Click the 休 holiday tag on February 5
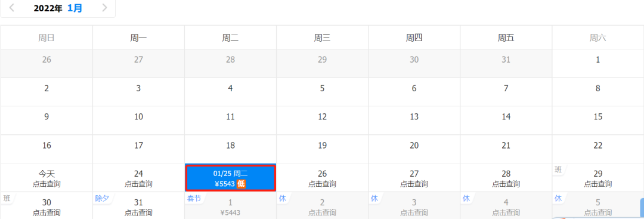This screenshot has width=644, height=219. pos(558,199)
